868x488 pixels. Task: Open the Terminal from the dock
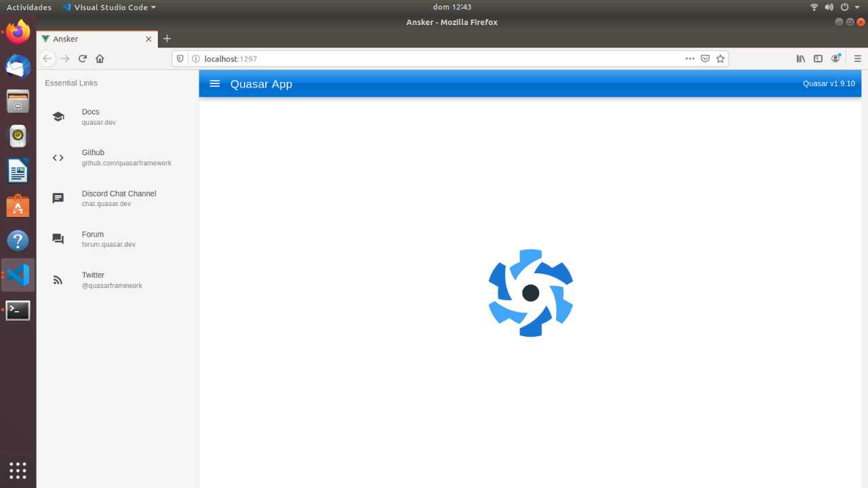(x=18, y=310)
